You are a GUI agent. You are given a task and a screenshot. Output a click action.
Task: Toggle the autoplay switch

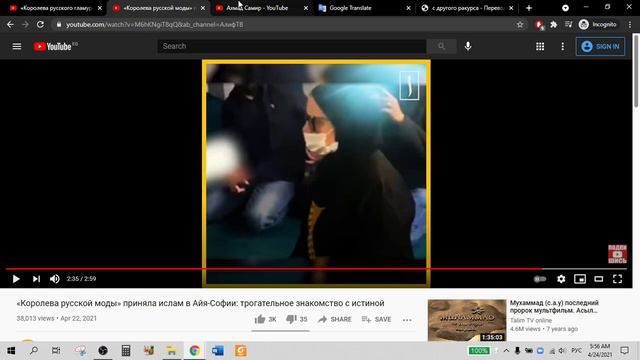[x=540, y=279]
